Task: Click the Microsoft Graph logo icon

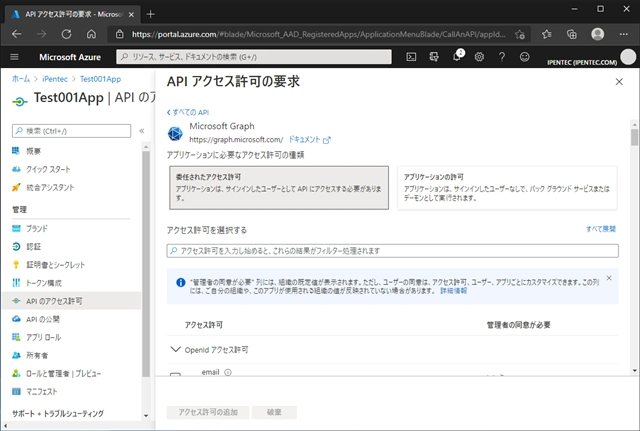Action: pyautogui.click(x=175, y=133)
